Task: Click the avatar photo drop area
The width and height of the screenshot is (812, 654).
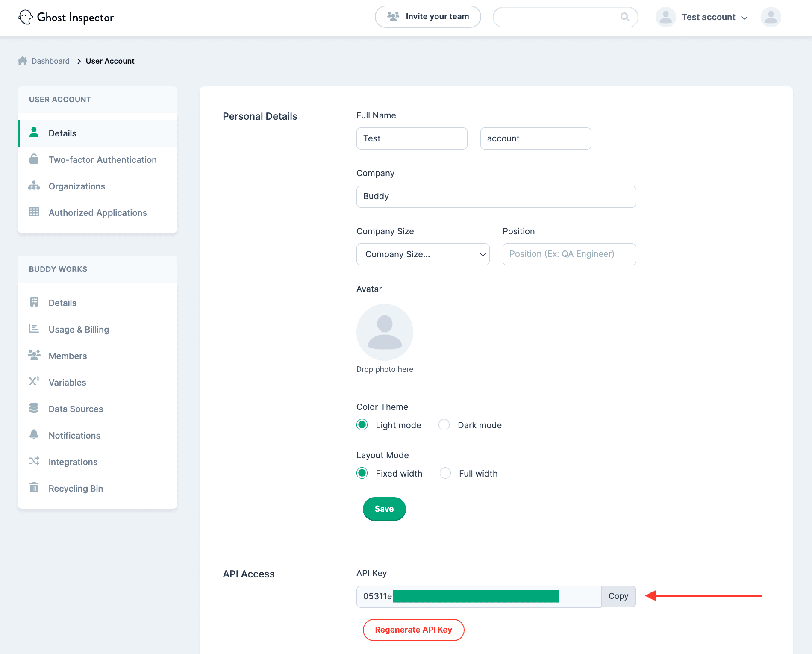Action: pos(385,332)
